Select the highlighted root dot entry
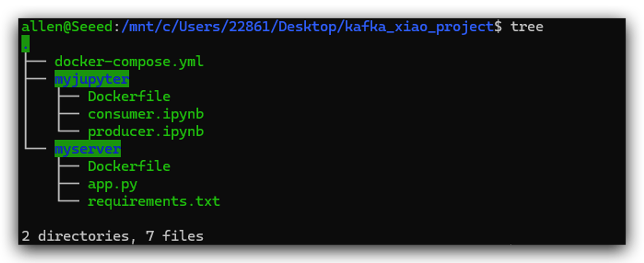Screen dimensions: 644x263 coord(25,44)
